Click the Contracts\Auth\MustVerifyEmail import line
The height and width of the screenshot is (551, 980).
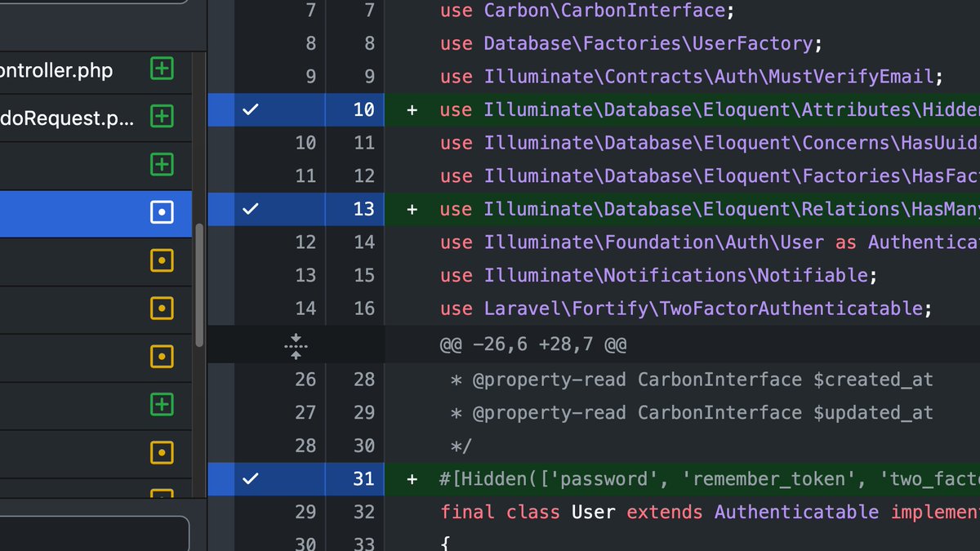point(692,77)
